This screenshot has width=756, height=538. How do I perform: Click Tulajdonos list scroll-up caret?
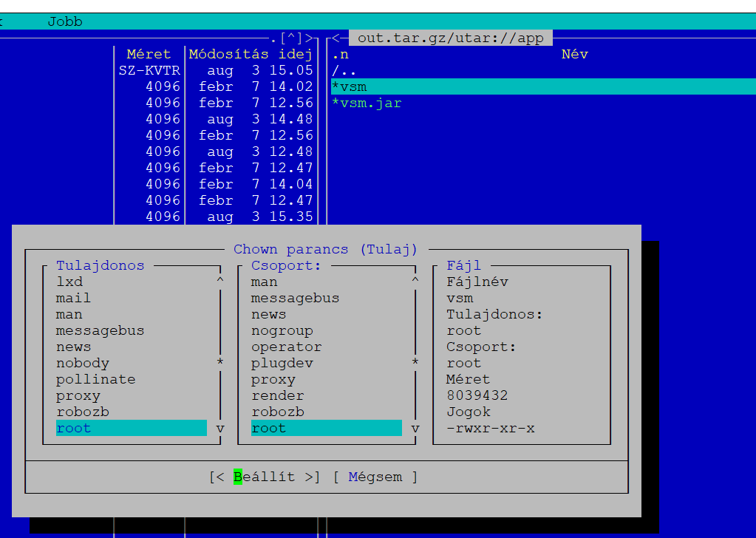220,280
